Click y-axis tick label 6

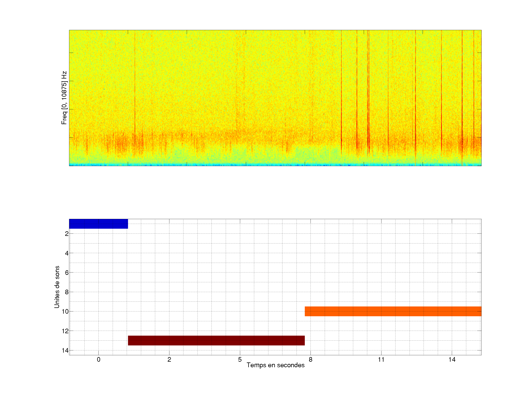[x=67, y=273]
